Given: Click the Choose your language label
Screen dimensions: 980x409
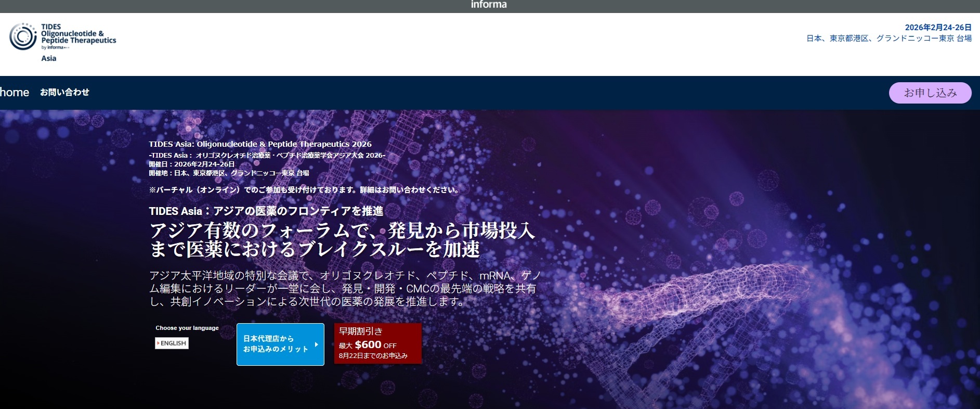Looking at the screenshot, I should pyautogui.click(x=187, y=328).
